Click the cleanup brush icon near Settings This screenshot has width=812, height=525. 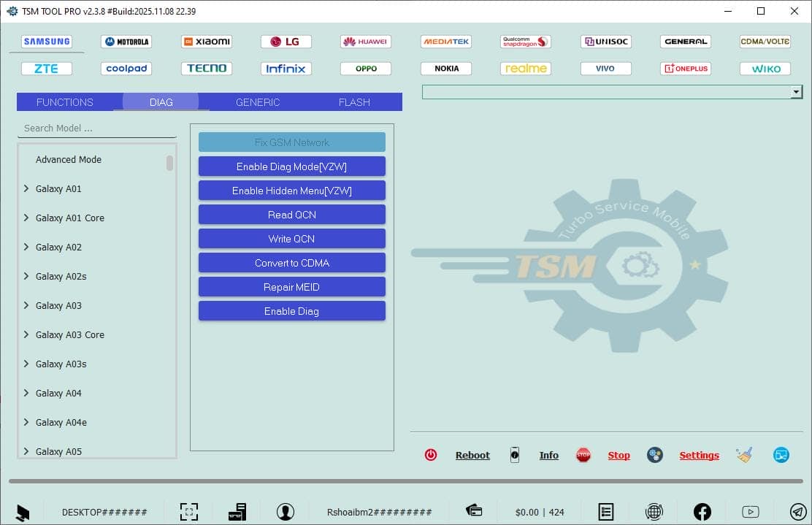pyautogui.click(x=744, y=454)
